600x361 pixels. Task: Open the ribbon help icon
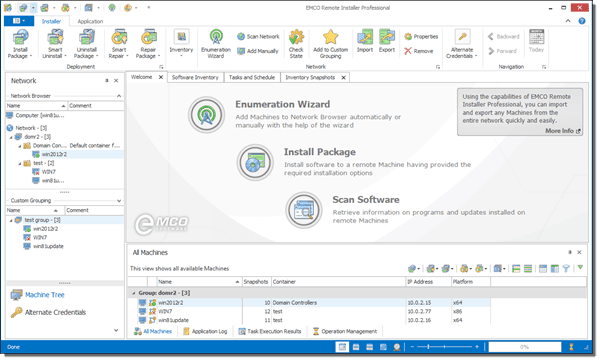pos(582,21)
